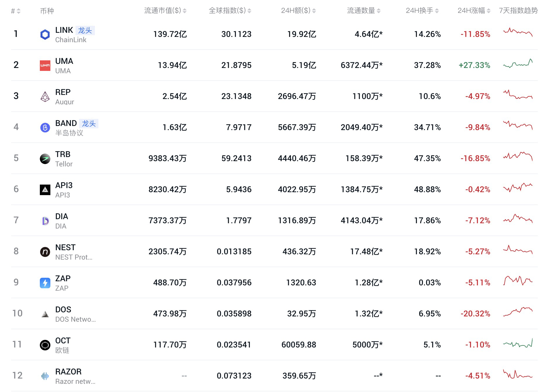View TRB 7-day trend sparkline

pos(518,156)
